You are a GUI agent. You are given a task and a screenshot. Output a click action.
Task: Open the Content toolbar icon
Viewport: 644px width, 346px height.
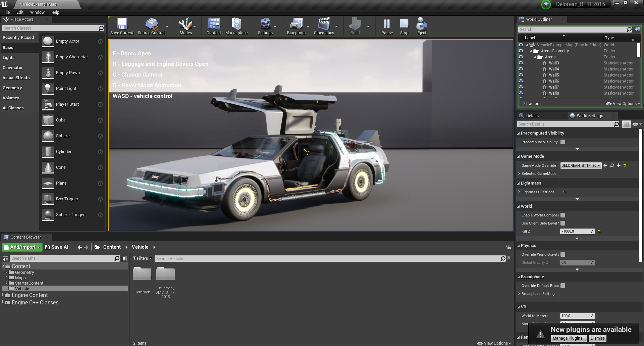coord(214,26)
